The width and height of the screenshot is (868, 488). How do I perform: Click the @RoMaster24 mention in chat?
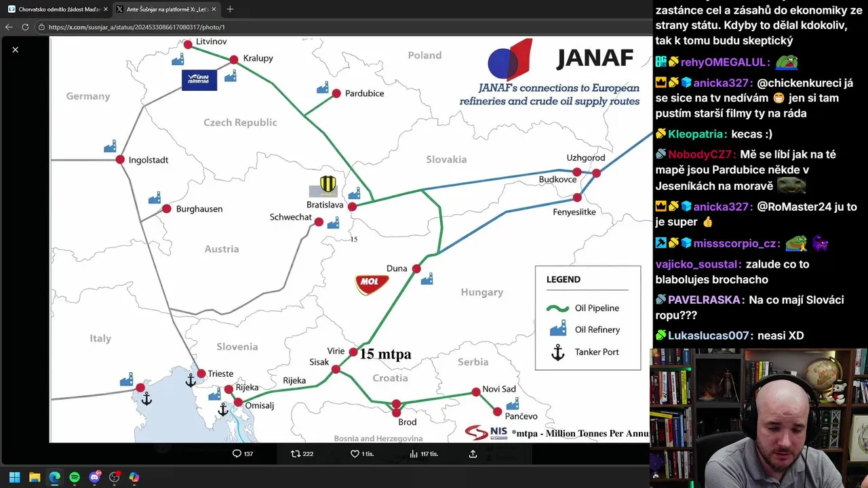(x=798, y=207)
